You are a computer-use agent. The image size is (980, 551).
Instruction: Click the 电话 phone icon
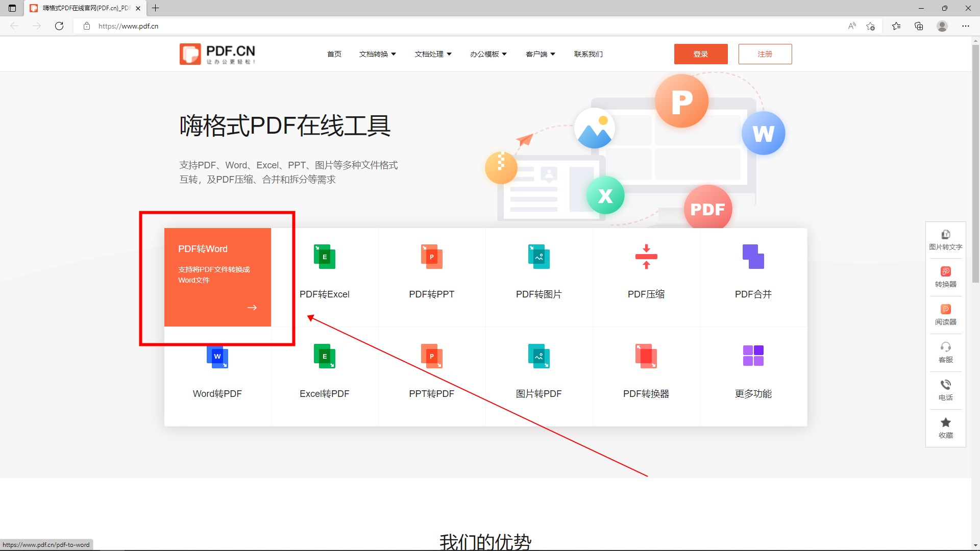[946, 385]
